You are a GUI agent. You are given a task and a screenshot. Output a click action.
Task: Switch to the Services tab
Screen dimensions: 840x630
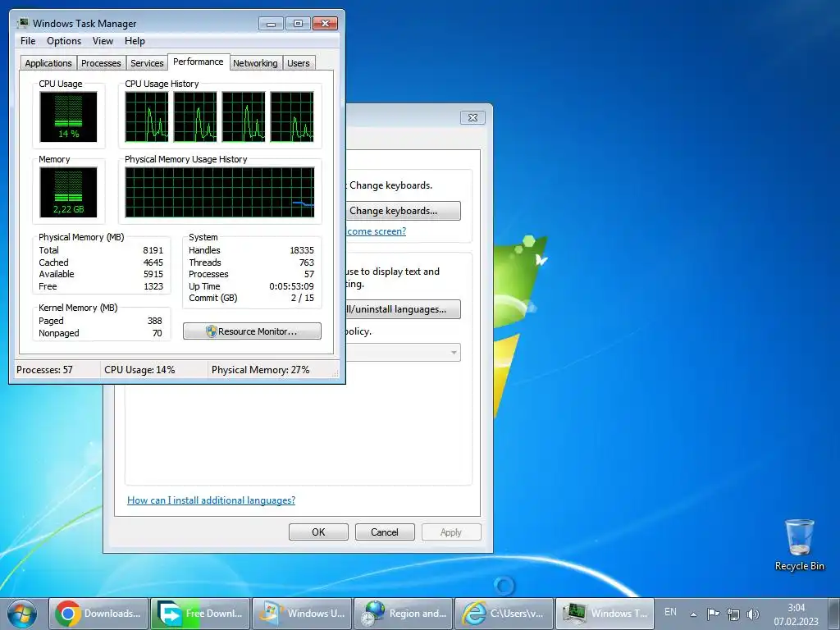[147, 62]
